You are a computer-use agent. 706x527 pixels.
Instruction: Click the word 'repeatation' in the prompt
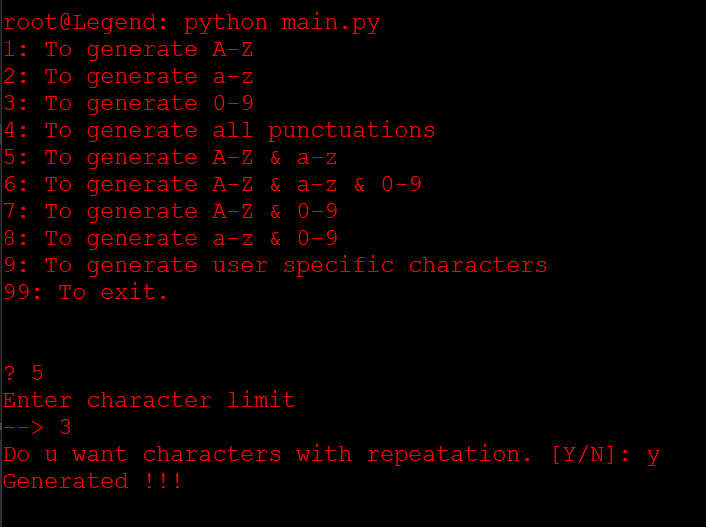(450, 454)
